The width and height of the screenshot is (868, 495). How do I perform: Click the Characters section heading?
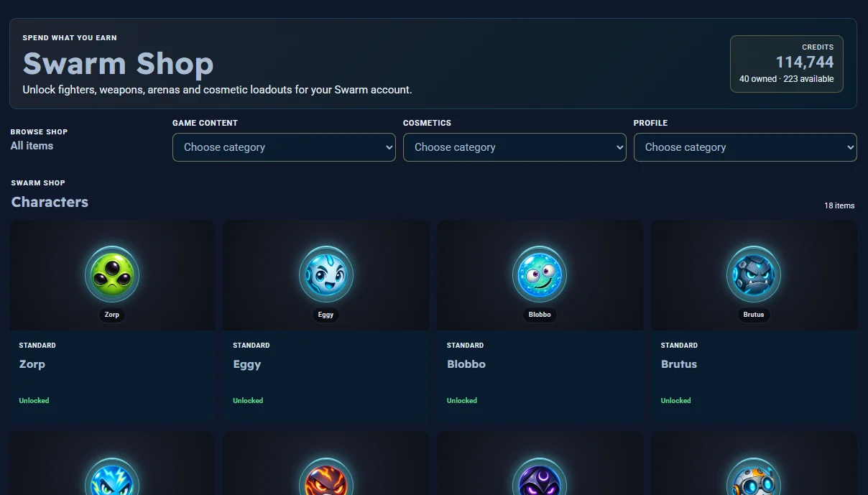(x=50, y=202)
